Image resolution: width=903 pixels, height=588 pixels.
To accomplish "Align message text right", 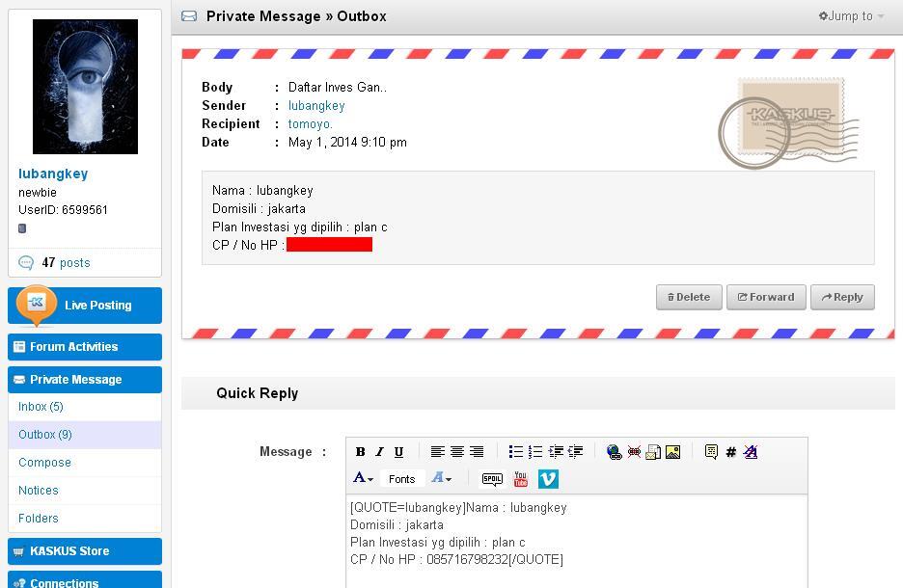I will pos(477,452).
